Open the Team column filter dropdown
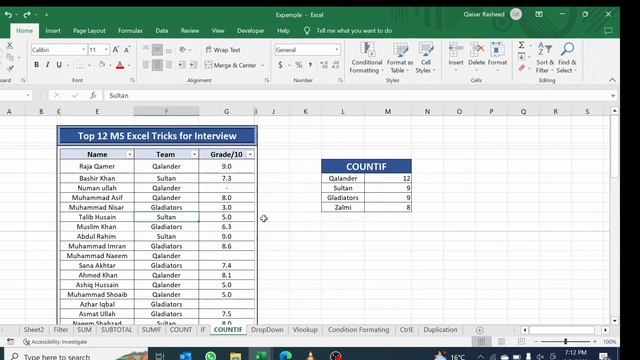 pyautogui.click(x=194, y=154)
